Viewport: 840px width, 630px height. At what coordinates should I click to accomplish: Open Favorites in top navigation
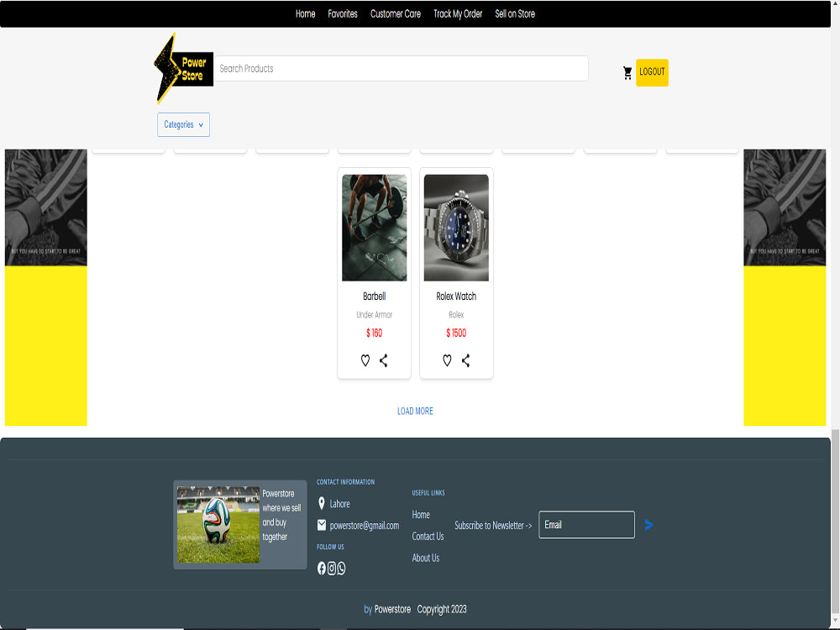pos(343,14)
